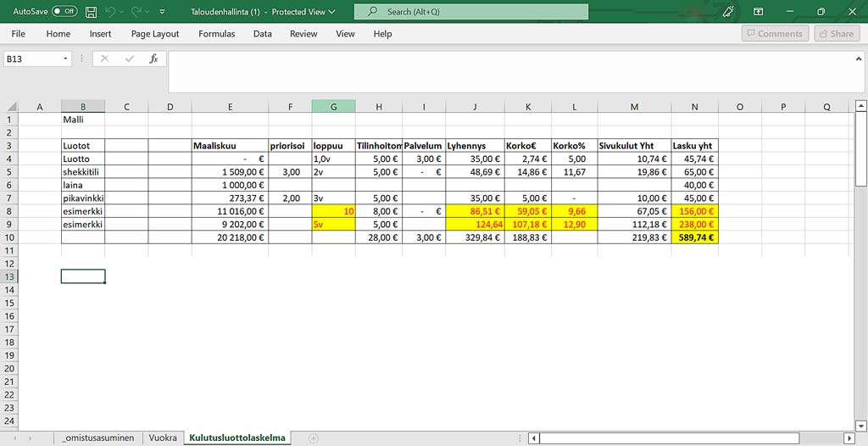Image resolution: width=868 pixels, height=446 pixels.
Task: Click the formula bar Enter checkmark icon
Action: pyautogui.click(x=130, y=59)
